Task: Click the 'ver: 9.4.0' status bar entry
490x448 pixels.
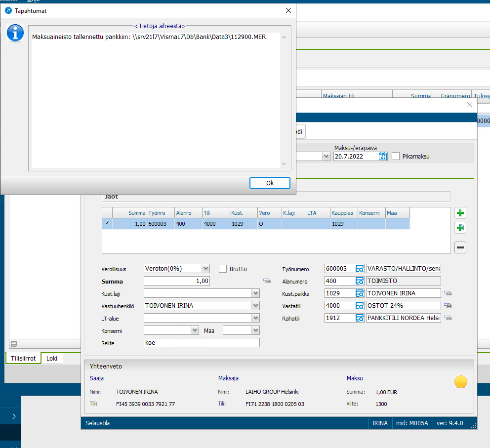Action: coord(450,423)
